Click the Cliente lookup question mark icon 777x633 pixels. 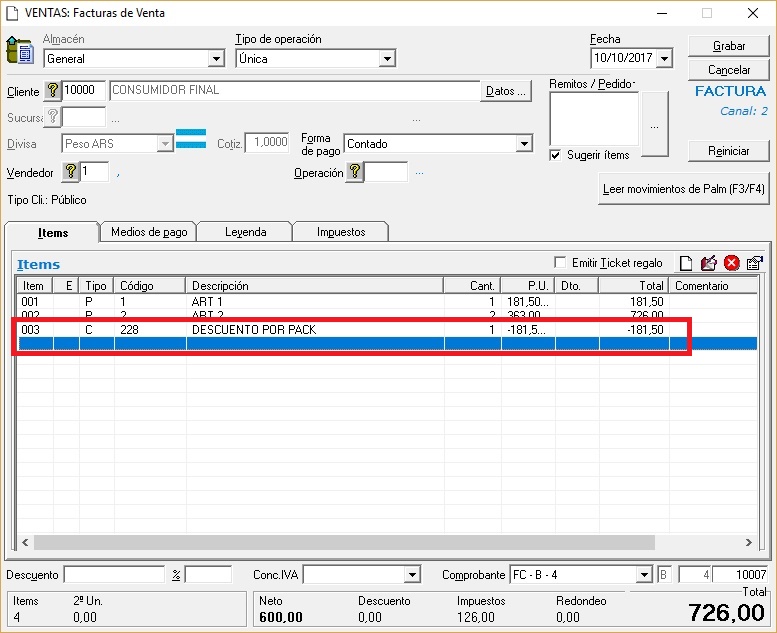pos(53,91)
